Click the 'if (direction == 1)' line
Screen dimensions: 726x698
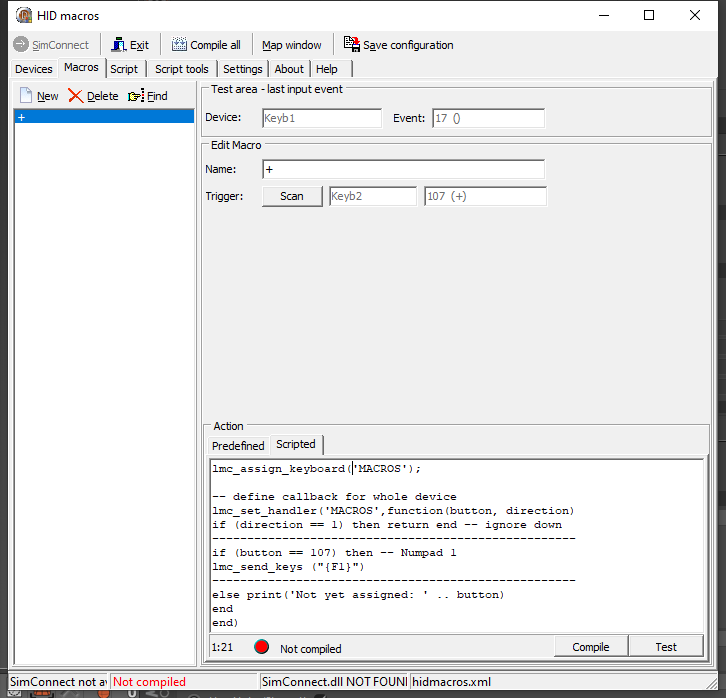pyautogui.click(x=387, y=524)
